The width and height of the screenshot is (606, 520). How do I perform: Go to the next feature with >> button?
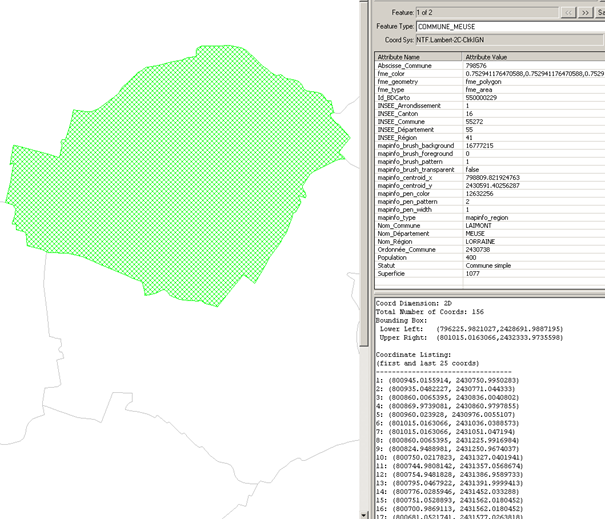point(585,11)
